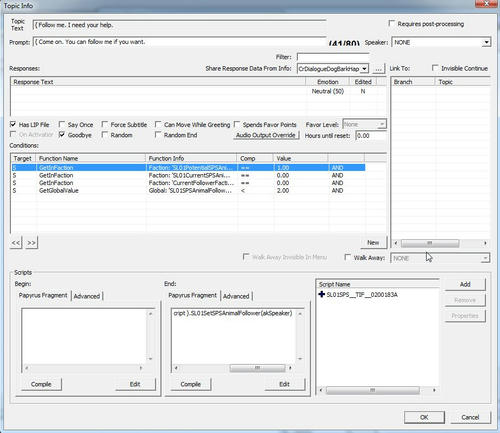Go to previous info with << button

[16, 243]
